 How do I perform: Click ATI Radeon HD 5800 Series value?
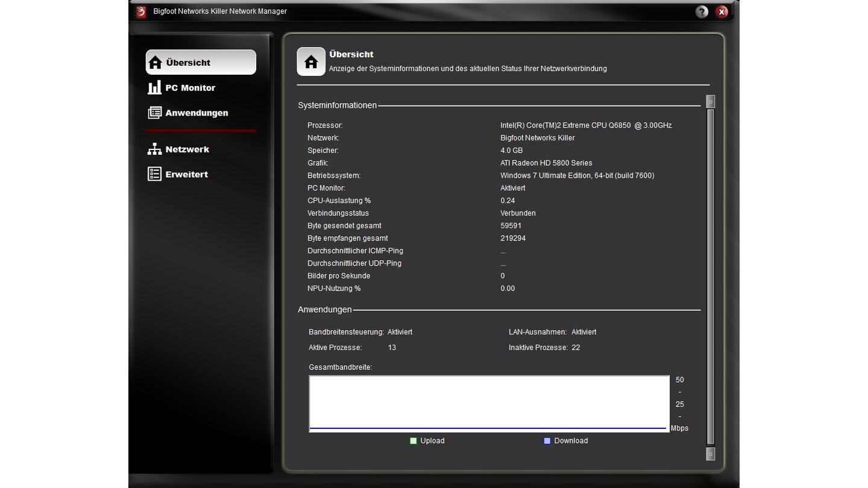coord(546,163)
